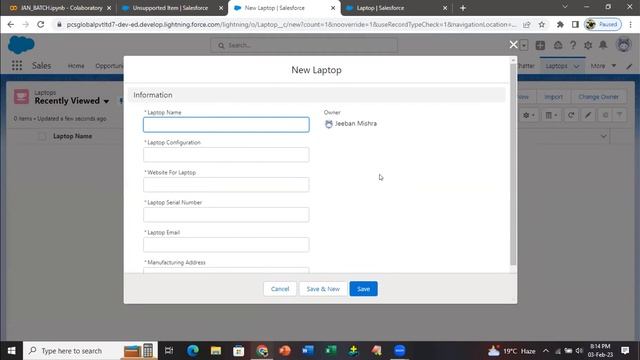Click the Cancel button
This screenshot has height=360, width=640.
(x=280, y=289)
